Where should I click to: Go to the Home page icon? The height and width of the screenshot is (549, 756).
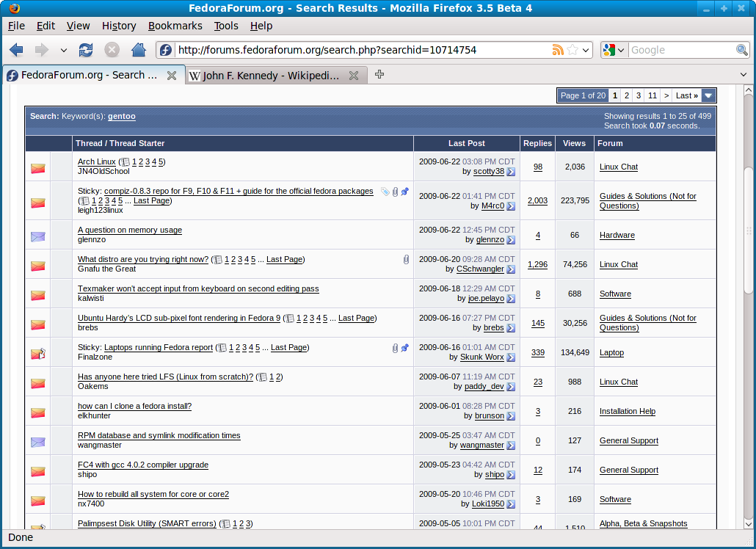(138, 50)
